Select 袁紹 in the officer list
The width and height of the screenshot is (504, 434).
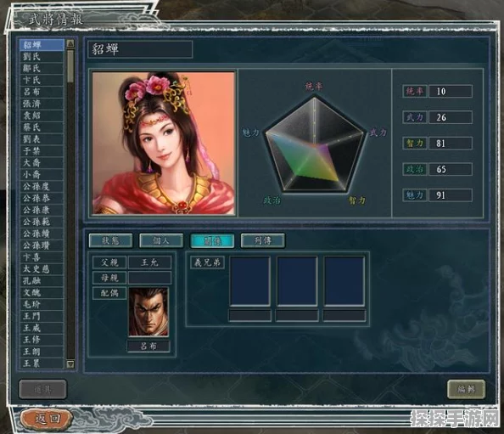(42, 116)
